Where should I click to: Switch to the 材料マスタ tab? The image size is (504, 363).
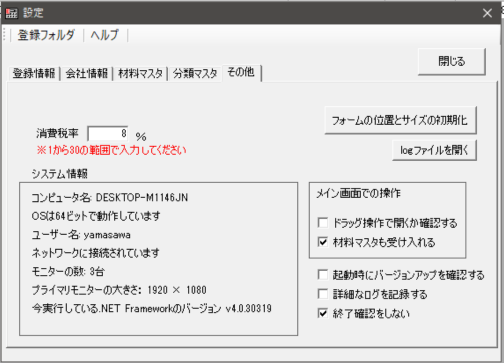pyautogui.click(x=140, y=73)
